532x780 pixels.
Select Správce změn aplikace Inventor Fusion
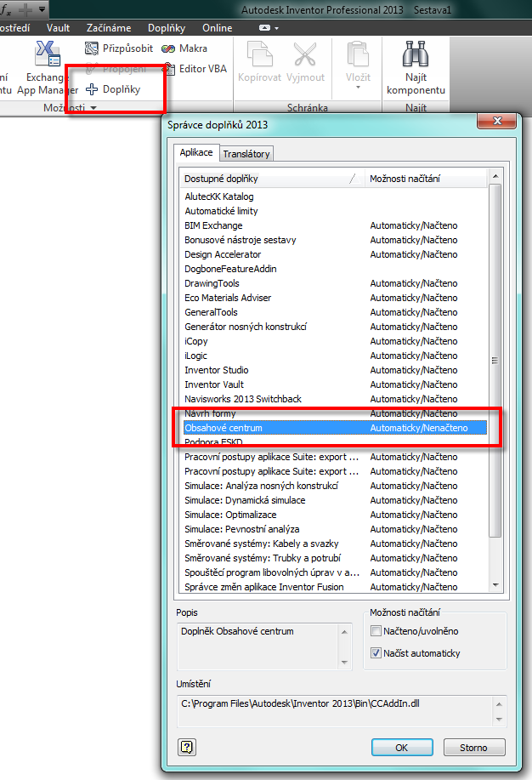tap(334, 587)
